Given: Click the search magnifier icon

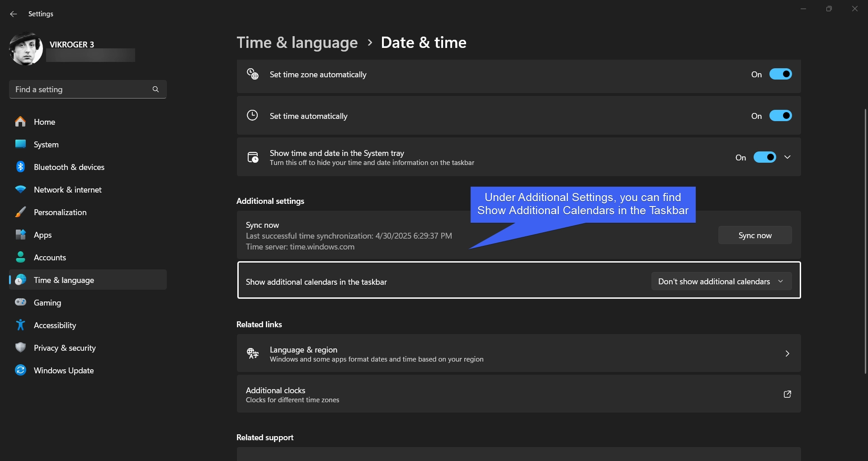Looking at the screenshot, I should point(156,89).
